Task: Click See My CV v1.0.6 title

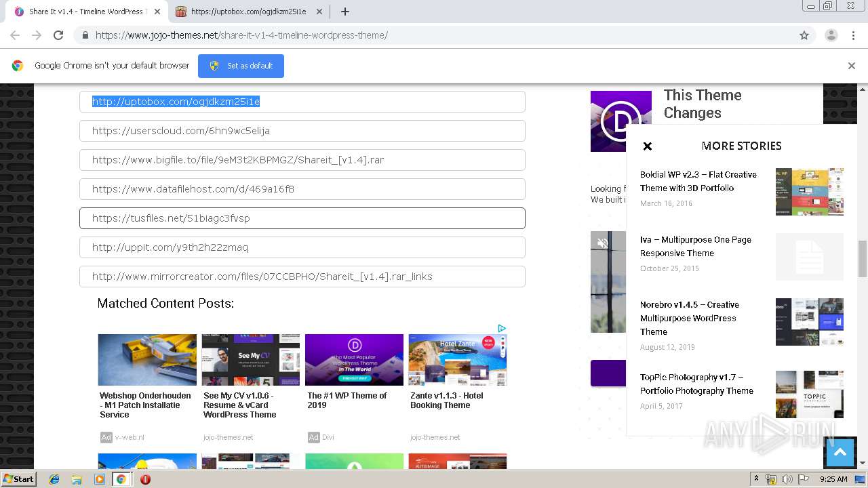Action: 239,405
